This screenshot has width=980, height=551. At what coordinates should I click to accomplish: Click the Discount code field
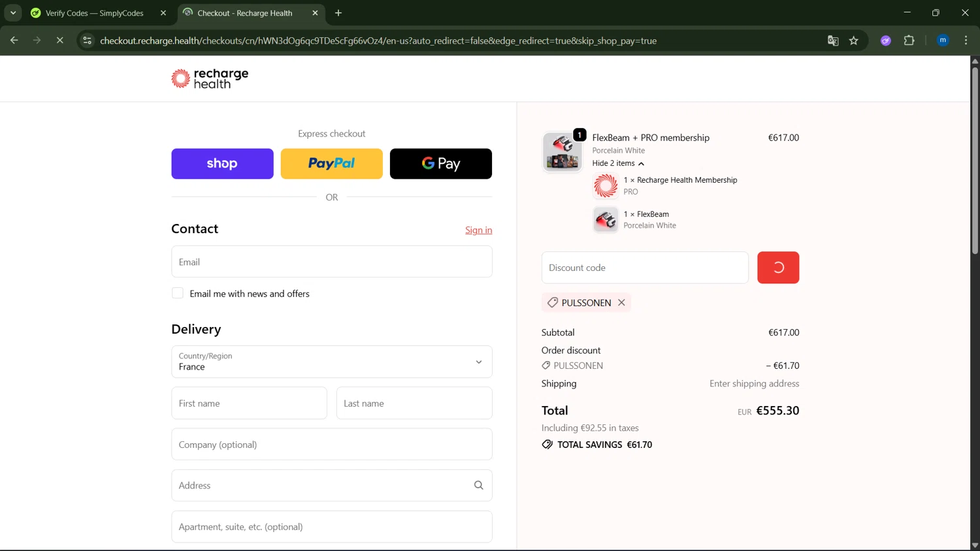(645, 268)
